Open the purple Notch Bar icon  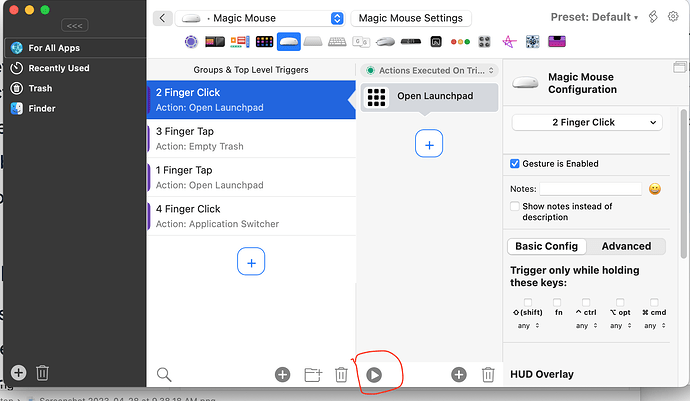[x=557, y=42]
